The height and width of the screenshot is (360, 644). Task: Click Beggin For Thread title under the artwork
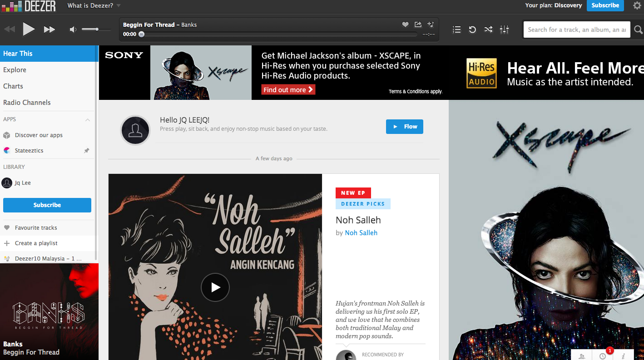(31, 352)
